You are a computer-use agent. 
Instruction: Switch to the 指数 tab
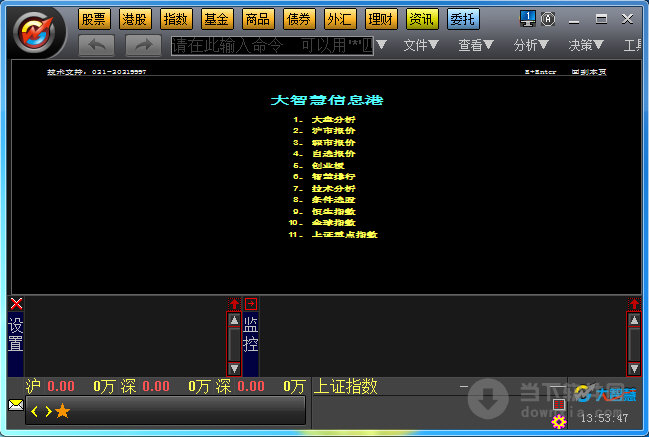point(176,19)
